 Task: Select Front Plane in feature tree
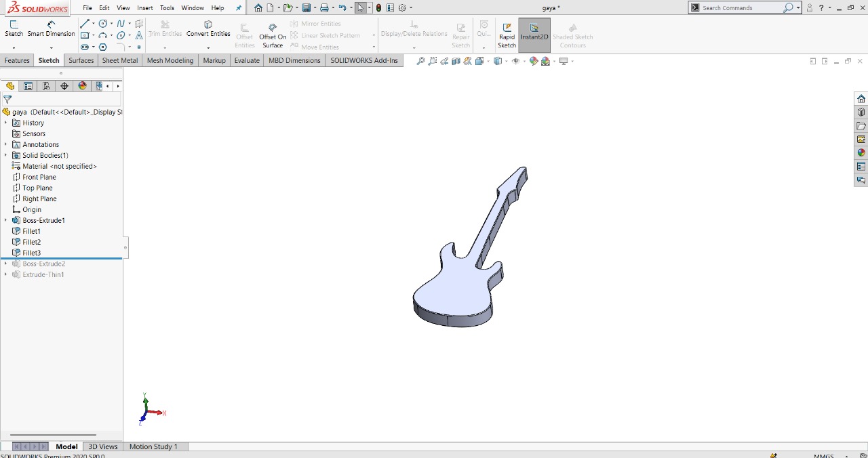pyautogui.click(x=39, y=177)
